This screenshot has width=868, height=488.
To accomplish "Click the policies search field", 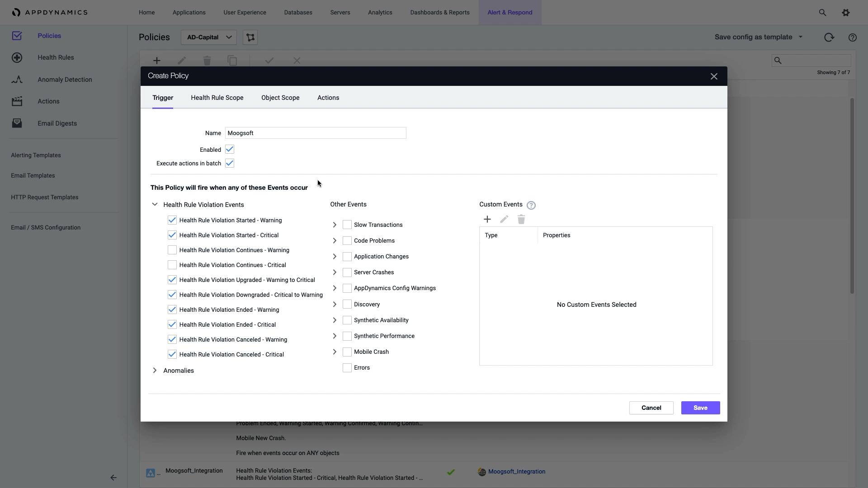I will point(811,60).
